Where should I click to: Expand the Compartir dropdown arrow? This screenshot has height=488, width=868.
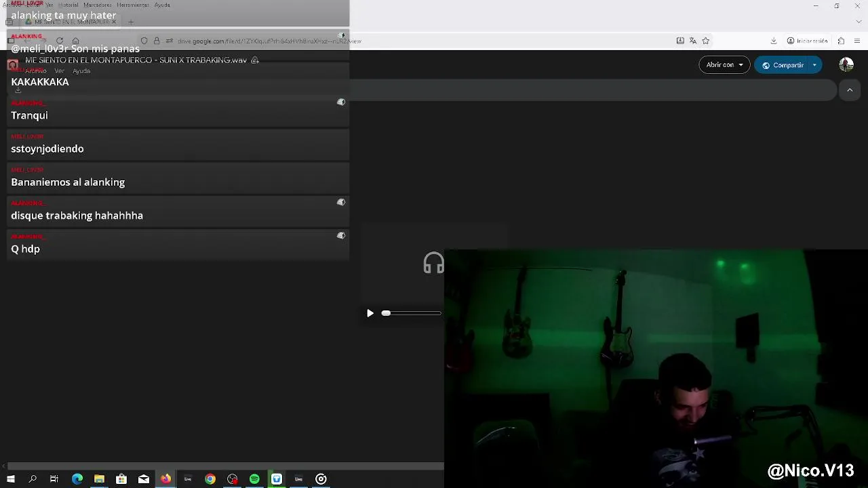(x=814, y=65)
